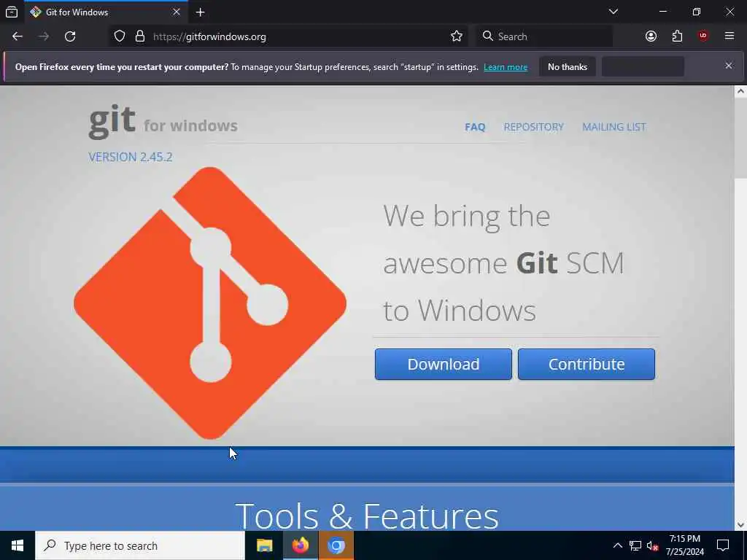Click the scrollbar up arrow
Viewport: 747px width, 560px height.
click(740, 91)
